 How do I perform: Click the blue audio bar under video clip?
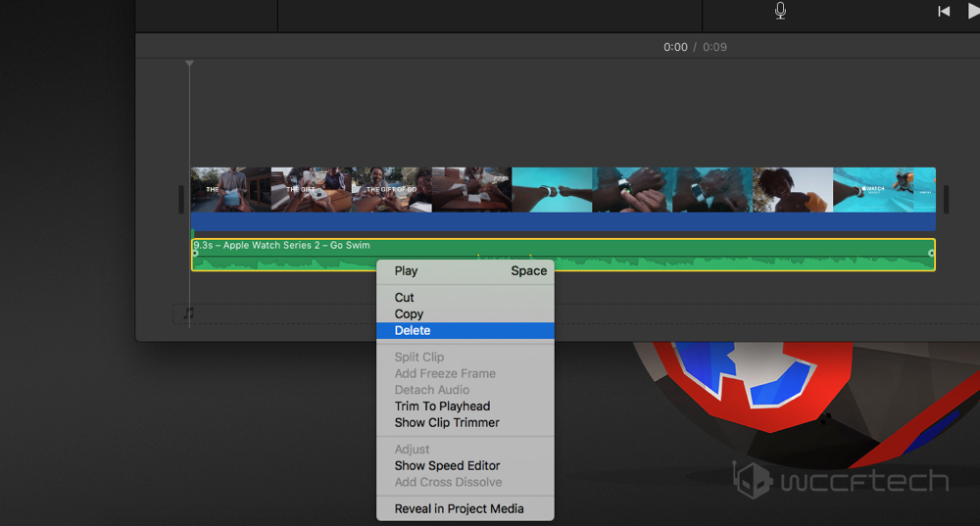coord(563,221)
